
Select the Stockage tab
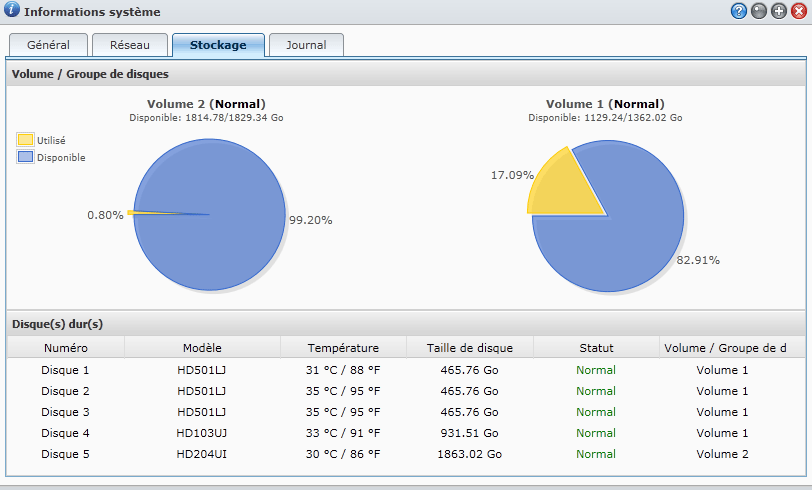(x=218, y=45)
